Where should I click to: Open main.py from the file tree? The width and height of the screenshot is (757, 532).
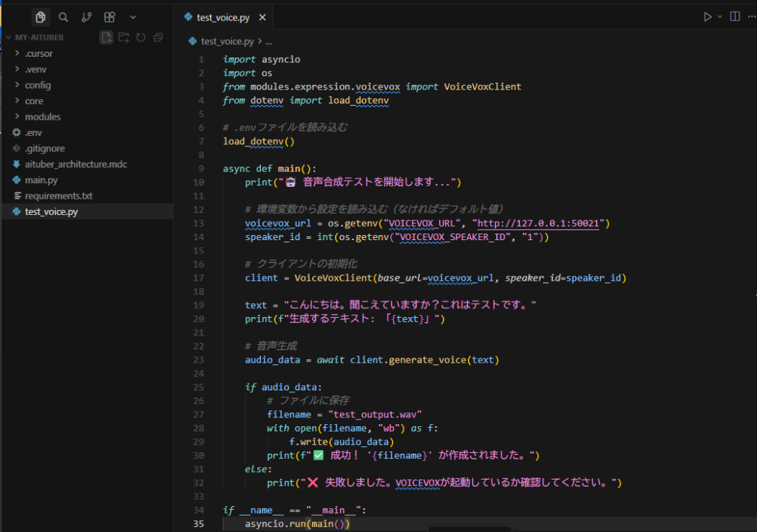coord(41,180)
